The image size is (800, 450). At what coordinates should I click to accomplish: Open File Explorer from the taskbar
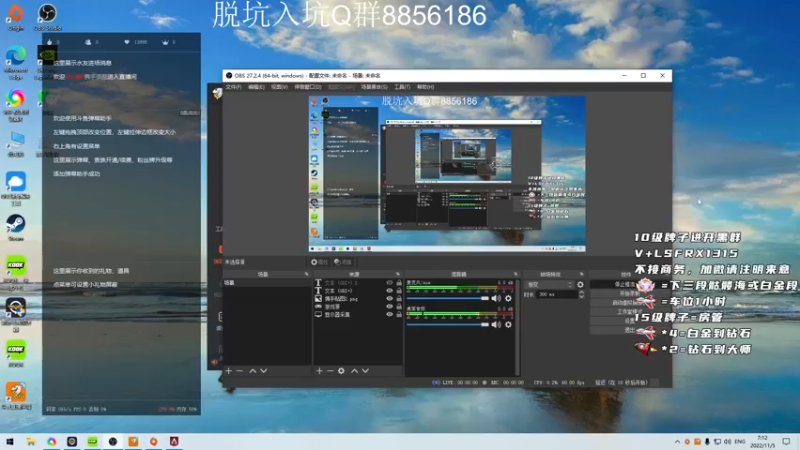(x=31, y=441)
